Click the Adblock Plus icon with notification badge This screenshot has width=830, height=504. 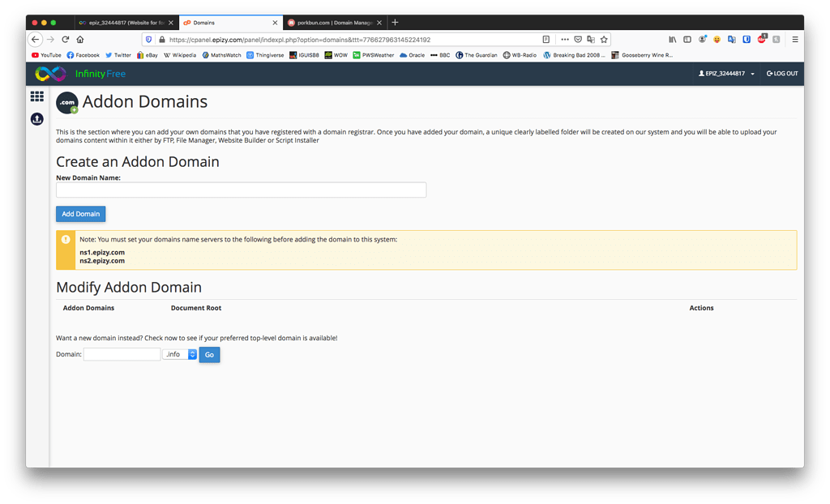762,39
